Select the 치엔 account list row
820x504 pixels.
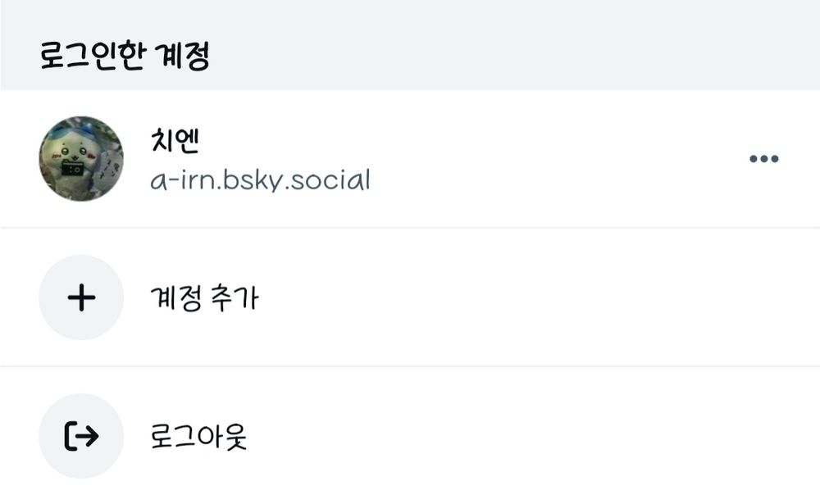410,158
